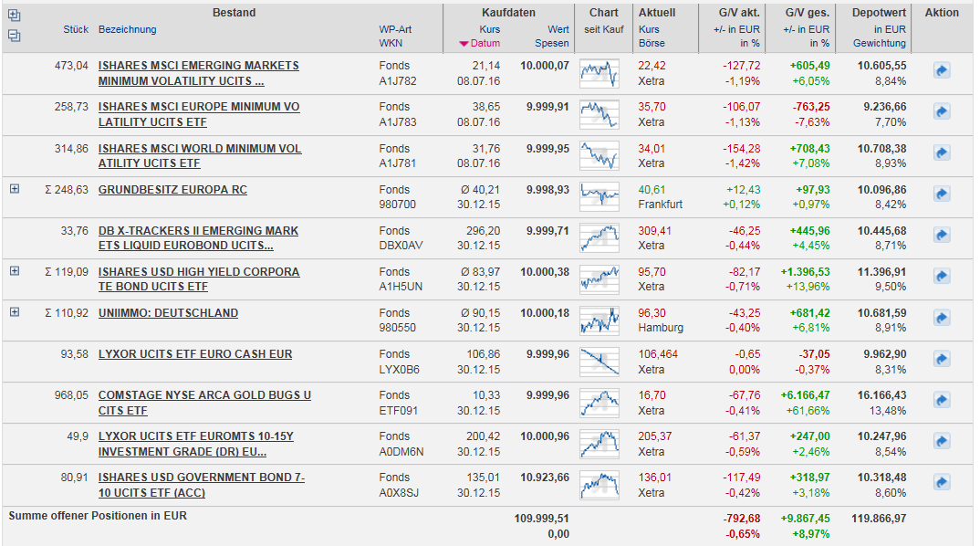Open action icon for iShares MSCI Emerging Markets
Image resolution: width=980 pixels, height=546 pixels.
(942, 70)
